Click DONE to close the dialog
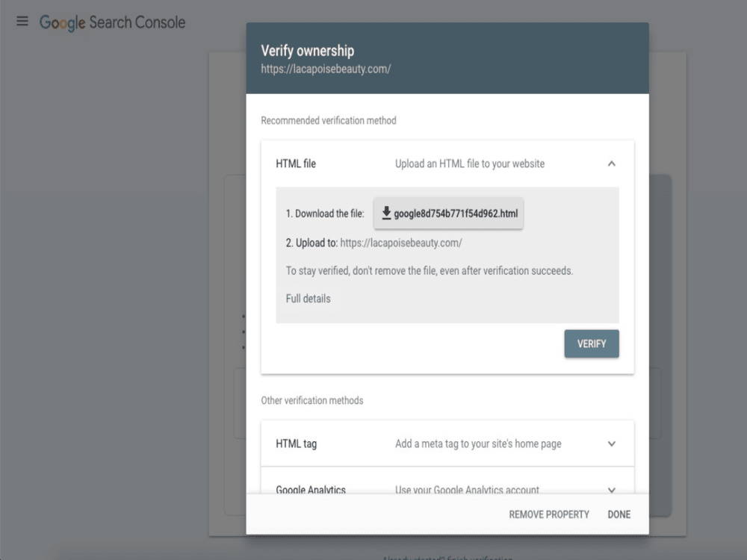 [x=619, y=514]
